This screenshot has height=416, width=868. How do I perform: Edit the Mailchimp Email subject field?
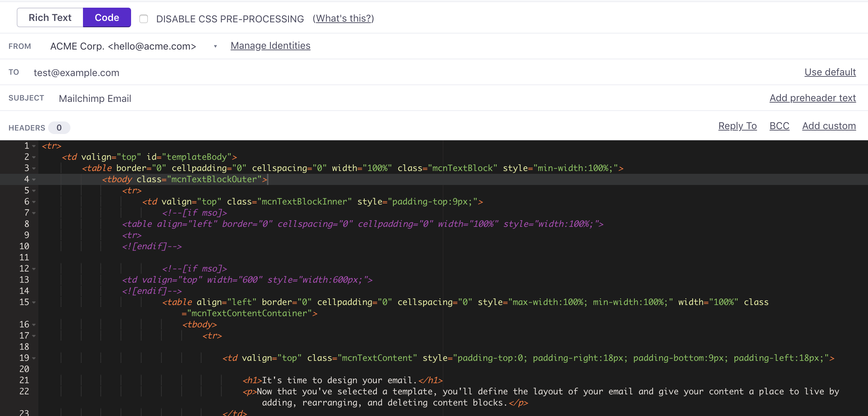[95, 98]
